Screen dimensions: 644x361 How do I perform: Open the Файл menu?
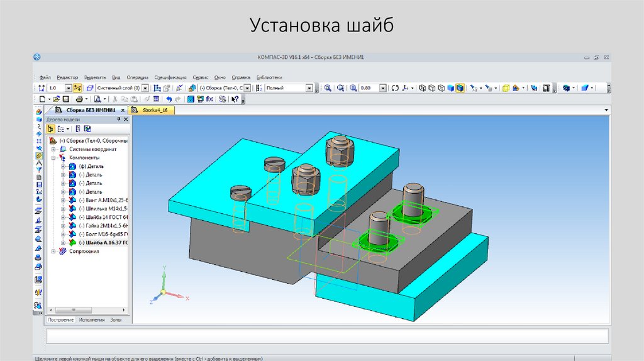click(45, 77)
